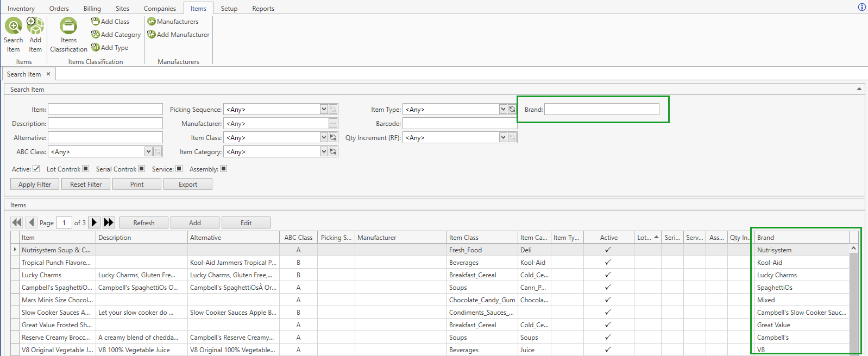Click the grid Edit button

[246, 223]
